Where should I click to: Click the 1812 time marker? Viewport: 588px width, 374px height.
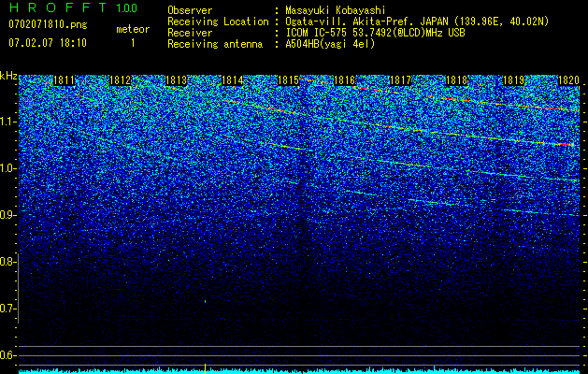pyautogui.click(x=121, y=80)
